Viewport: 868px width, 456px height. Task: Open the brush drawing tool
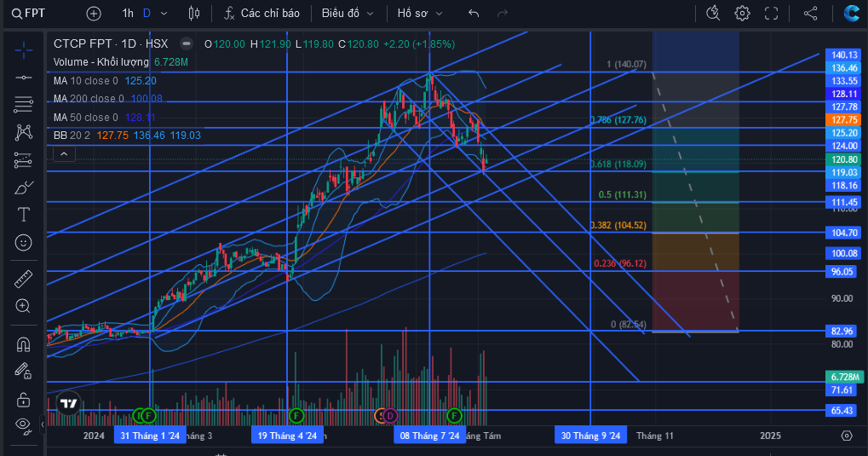(x=23, y=188)
